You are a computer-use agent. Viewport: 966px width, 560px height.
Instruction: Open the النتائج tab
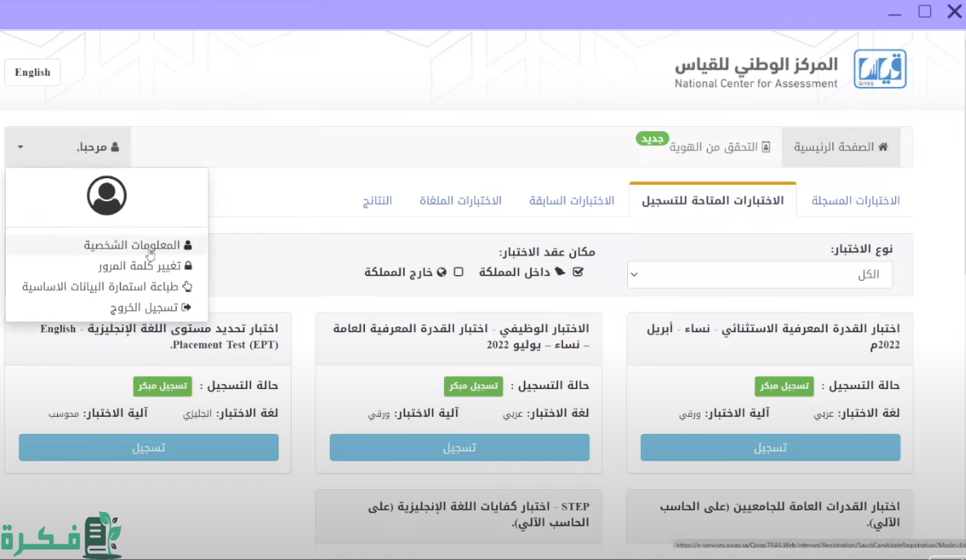377,201
